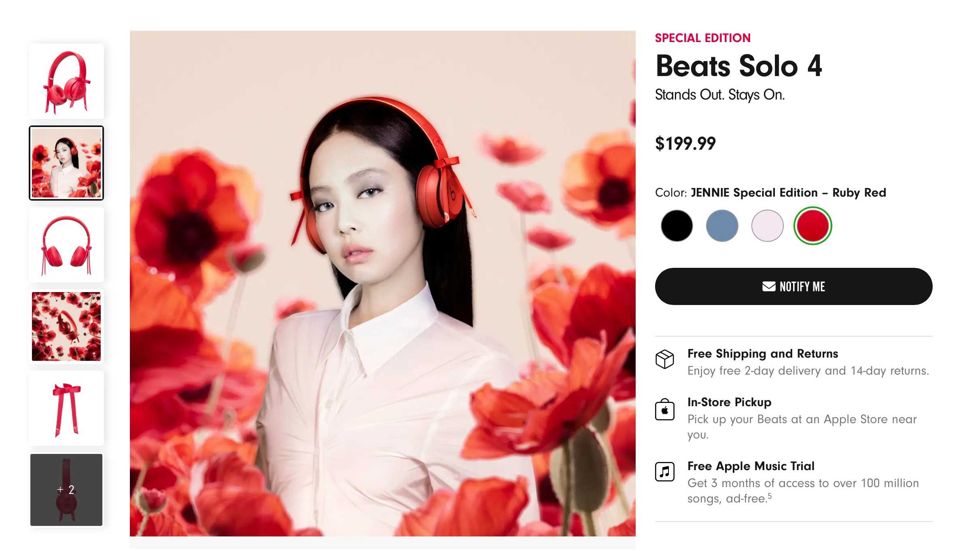Click the shipping box icon
The width and height of the screenshot is (980, 551).
[664, 359]
